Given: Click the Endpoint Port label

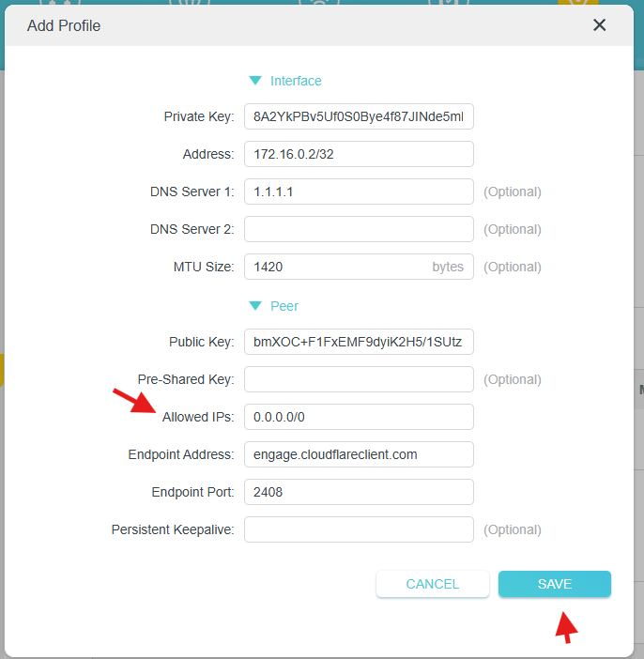Looking at the screenshot, I should [x=192, y=492].
